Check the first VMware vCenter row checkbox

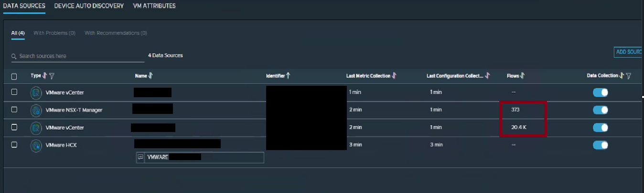(14, 91)
